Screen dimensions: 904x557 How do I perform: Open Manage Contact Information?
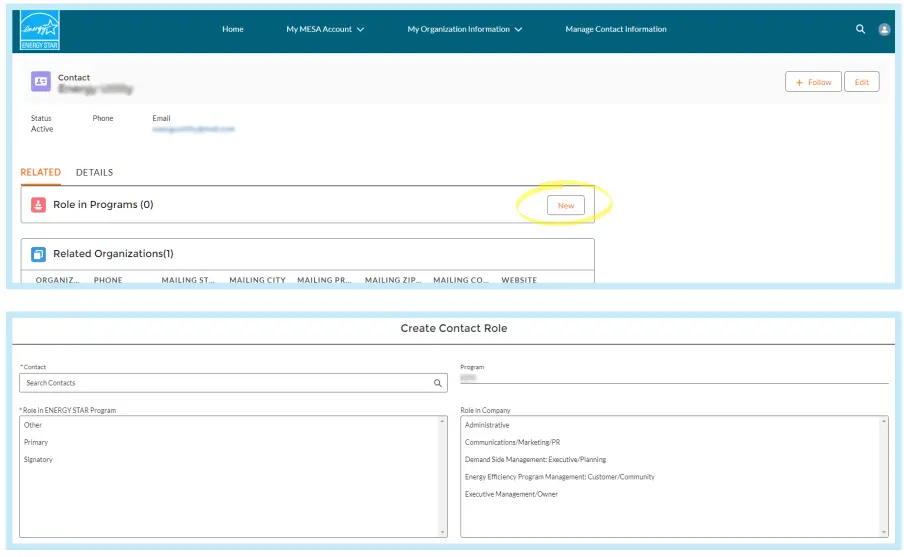616,29
